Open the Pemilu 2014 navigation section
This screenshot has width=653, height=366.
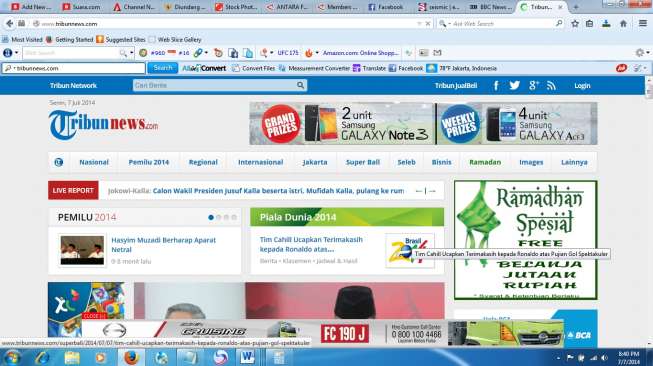coord(149,162)
